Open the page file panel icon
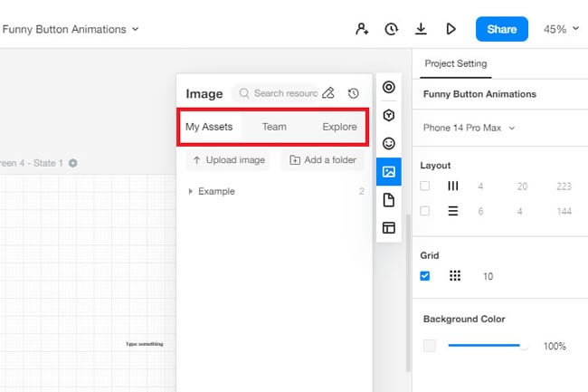 click(389, 199)
